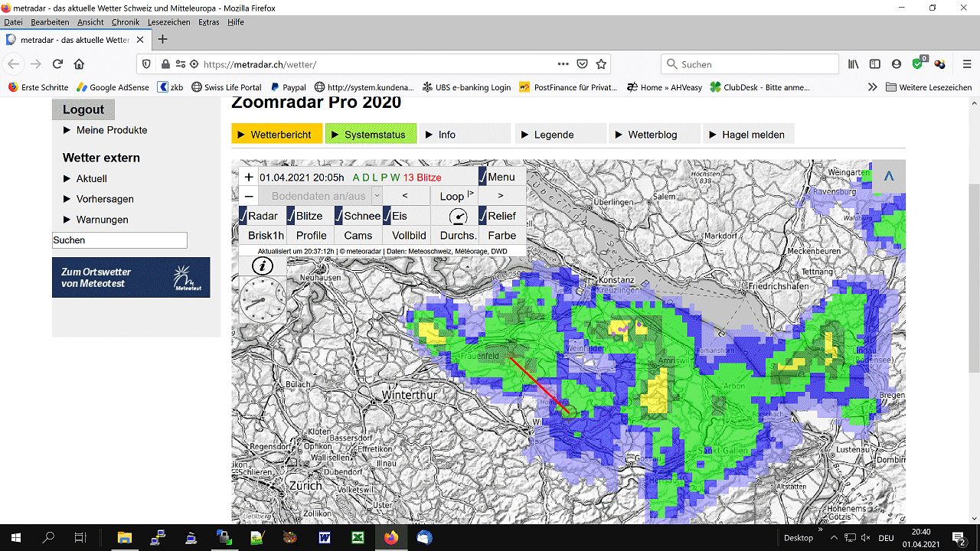Reload the page with the refresh icon
The image size is (980, 551).
57,64
